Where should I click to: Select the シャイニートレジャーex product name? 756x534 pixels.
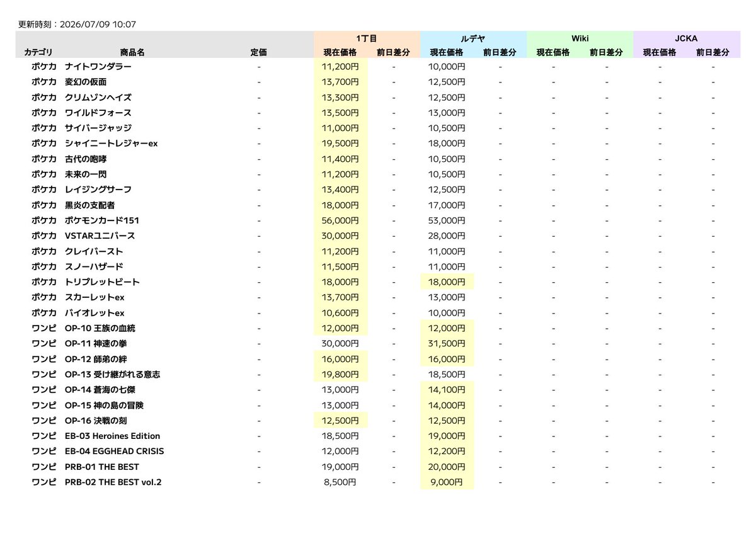(111, 144)
